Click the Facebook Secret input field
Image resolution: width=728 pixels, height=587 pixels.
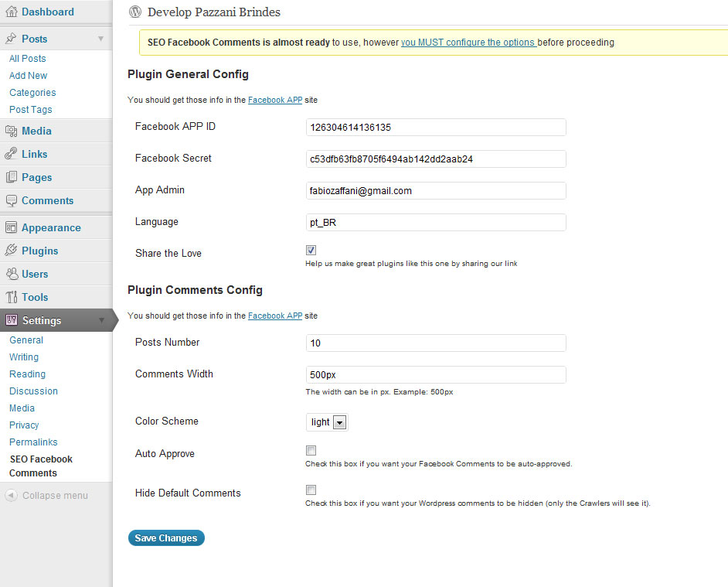point(436,159)
